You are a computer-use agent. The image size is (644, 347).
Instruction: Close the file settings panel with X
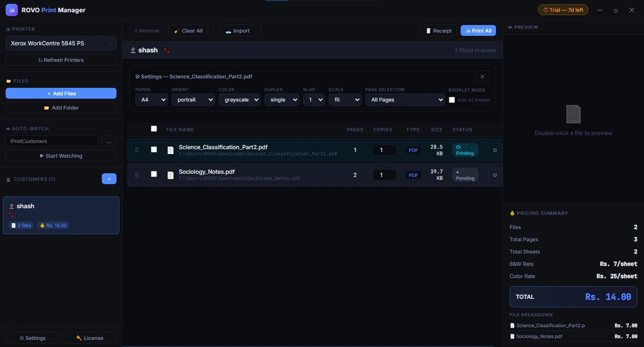(x=482, y=76)
